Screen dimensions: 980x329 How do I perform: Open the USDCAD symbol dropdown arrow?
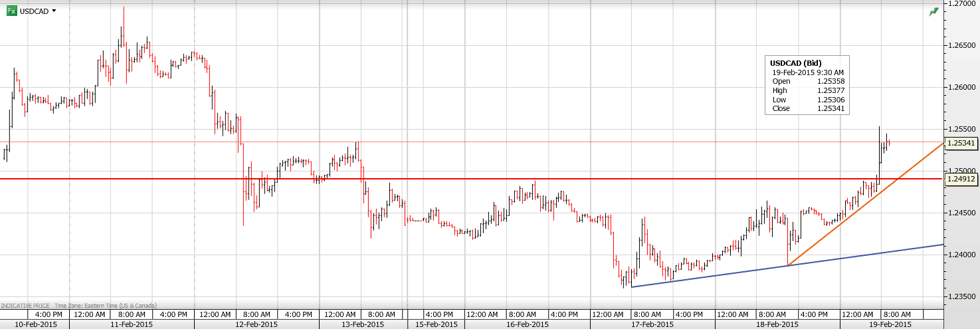pos(54,11)
